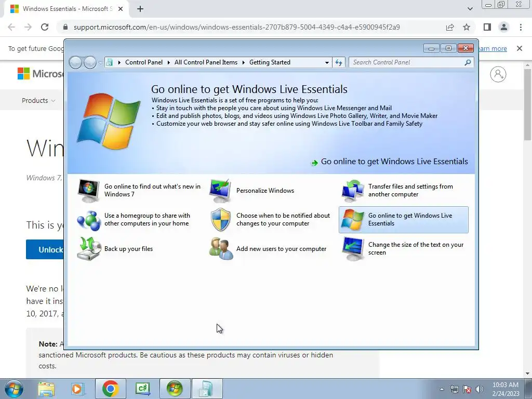Open Chrome's tab search chevron
The image size is (532, 399).
[x=470, y=9]
